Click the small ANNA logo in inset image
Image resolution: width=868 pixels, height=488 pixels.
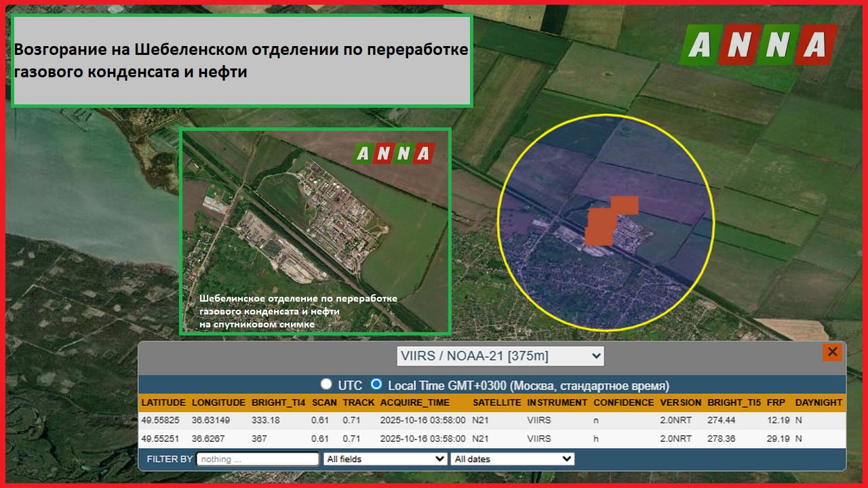[x=393, y=154]
